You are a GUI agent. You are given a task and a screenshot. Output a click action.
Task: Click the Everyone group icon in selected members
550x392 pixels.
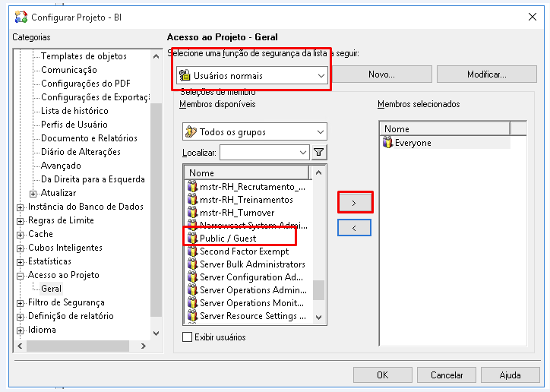(x=389, y=143)
